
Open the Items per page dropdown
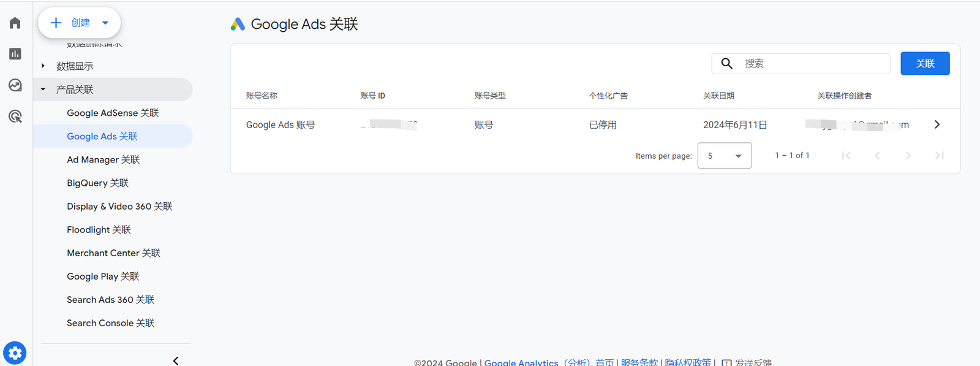point(725,156)
